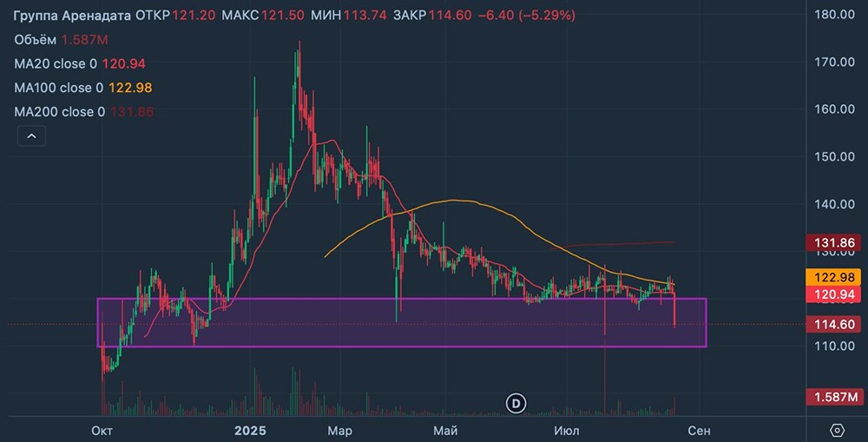Viewport: 868px width, 442px height.
Task: Select the MA200 close indicator label
Action: point(59,112)
